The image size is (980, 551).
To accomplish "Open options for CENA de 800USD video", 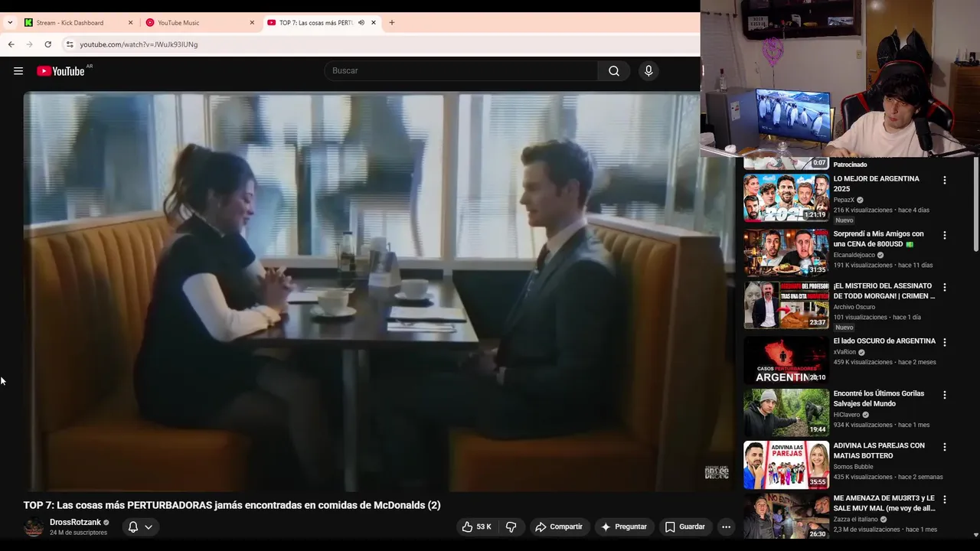I will (x=944, y=236).
